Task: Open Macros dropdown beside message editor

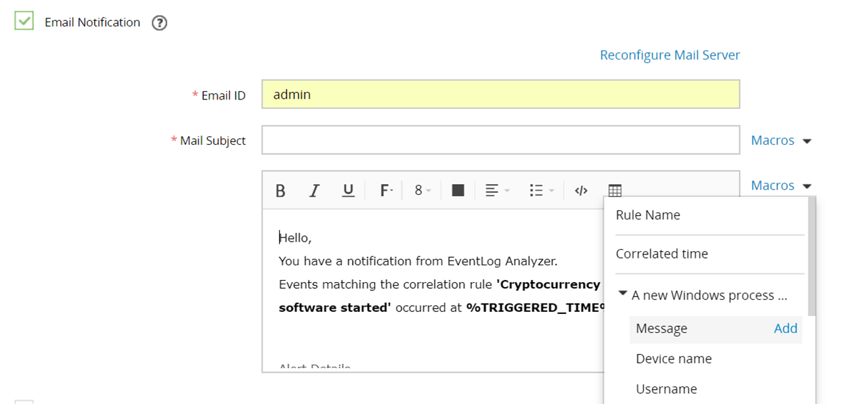Action: click(781, 185)
